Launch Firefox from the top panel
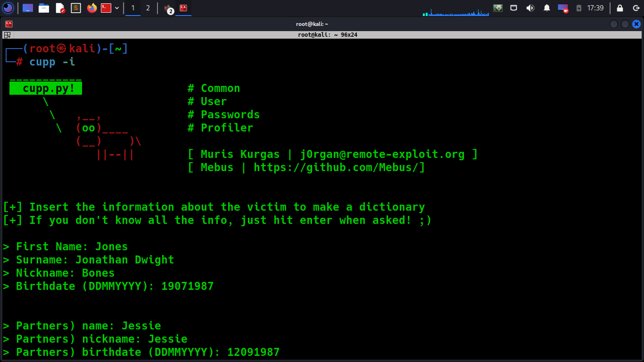This screenshot has width=644, height=362. click(91, 8)
